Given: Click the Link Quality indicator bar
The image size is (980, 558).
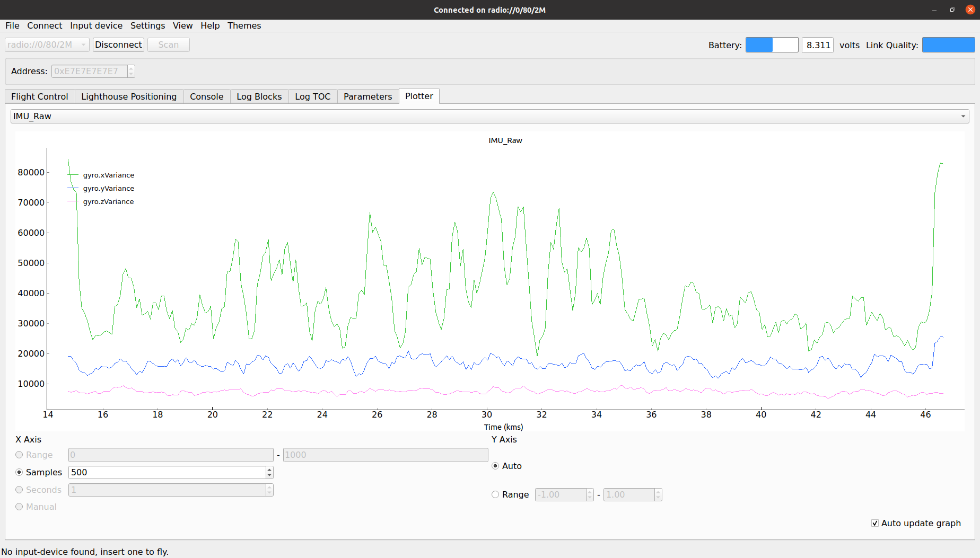Looking at the screenshot, I should tap(948, 45).
